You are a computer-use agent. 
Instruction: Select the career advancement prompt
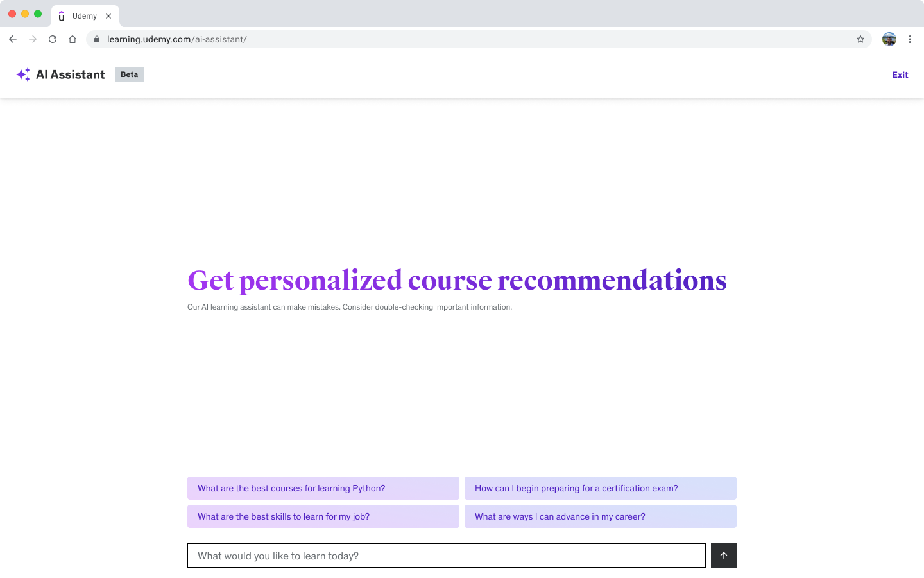click(600, 516)
